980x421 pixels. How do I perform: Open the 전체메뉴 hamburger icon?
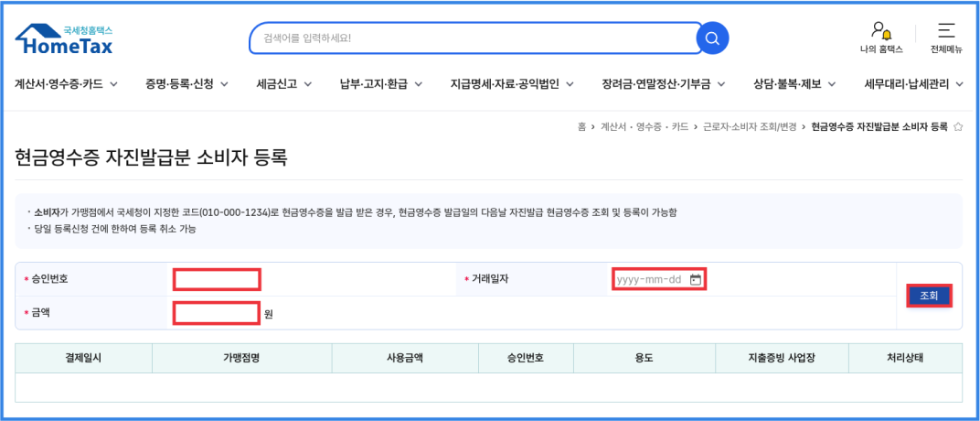click(x=946, y=31)
